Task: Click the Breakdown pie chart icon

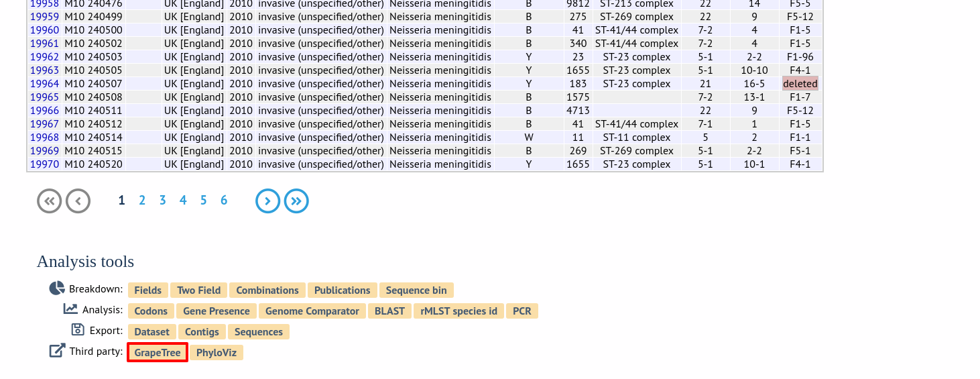Action: (57, 288)
